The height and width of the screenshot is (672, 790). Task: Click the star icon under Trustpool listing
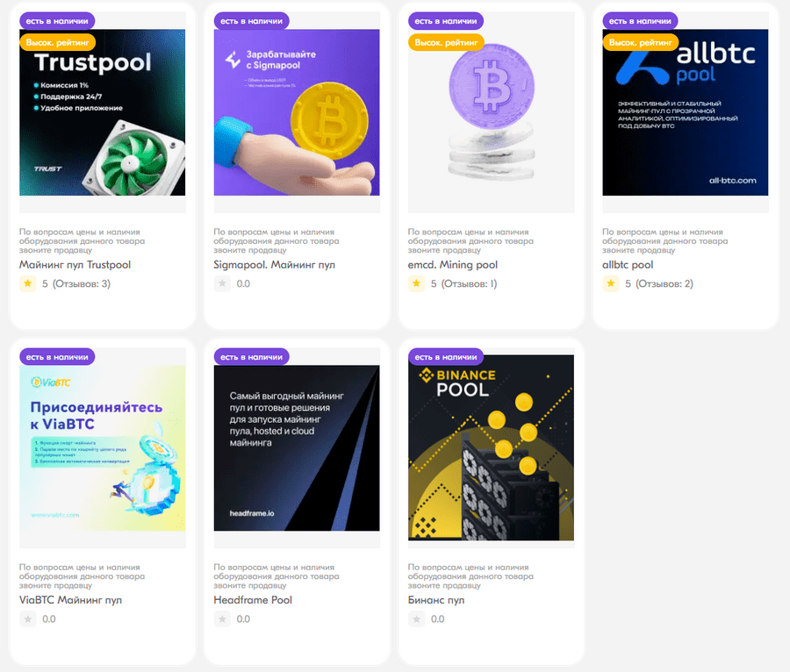[28, 283]
